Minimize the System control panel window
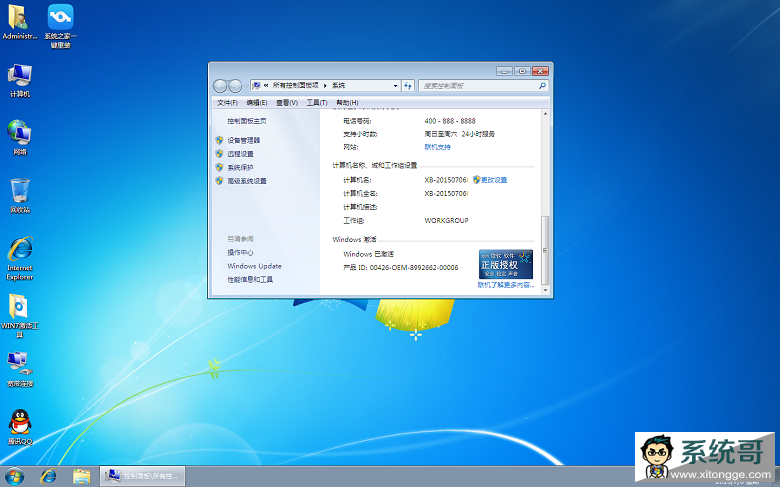Screen dimensions: 780x487 pos(504,71)
